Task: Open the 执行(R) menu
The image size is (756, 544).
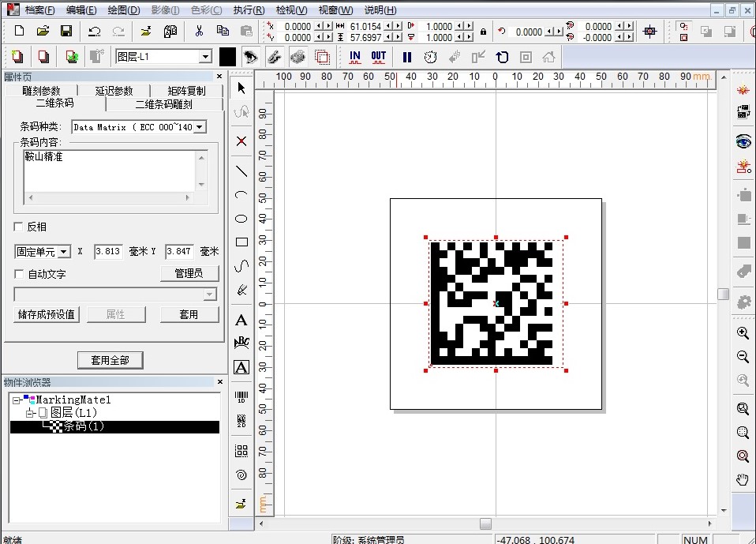Action: [x=249, y=10]
